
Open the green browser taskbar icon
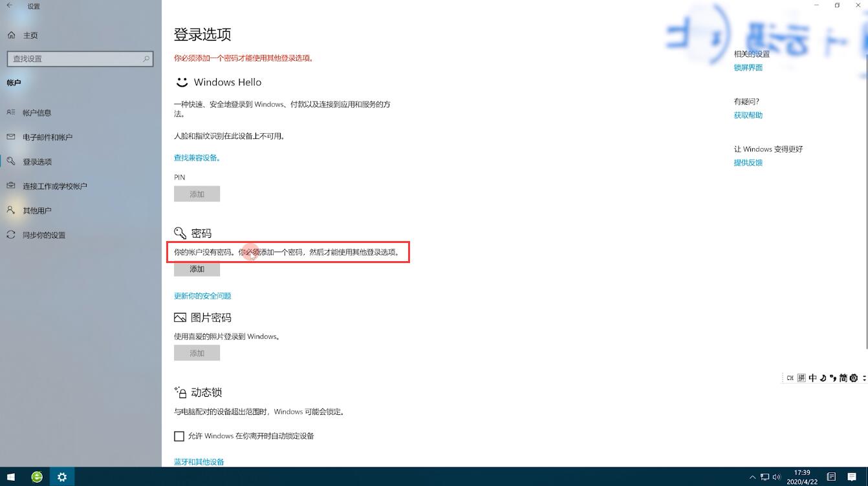point(37,477)
